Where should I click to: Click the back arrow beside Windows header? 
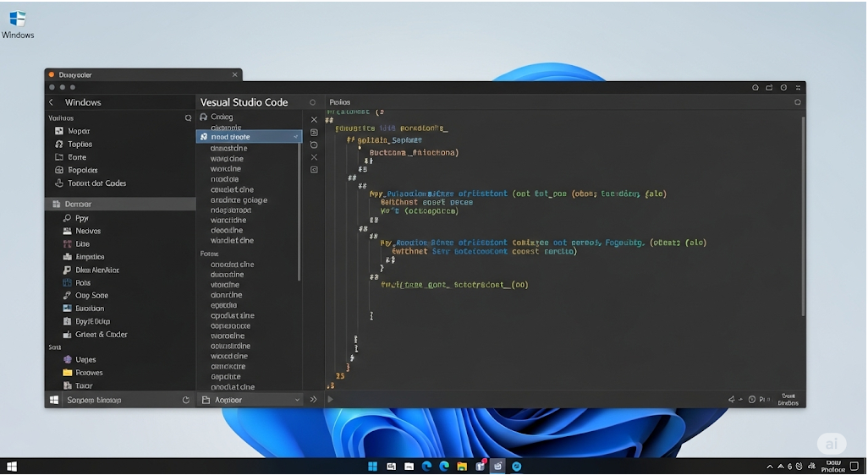click(x=51, y=102)
